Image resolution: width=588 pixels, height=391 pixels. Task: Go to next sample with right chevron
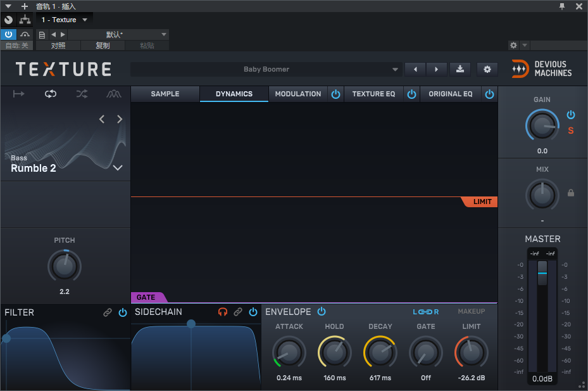click(x=120, y=119)
